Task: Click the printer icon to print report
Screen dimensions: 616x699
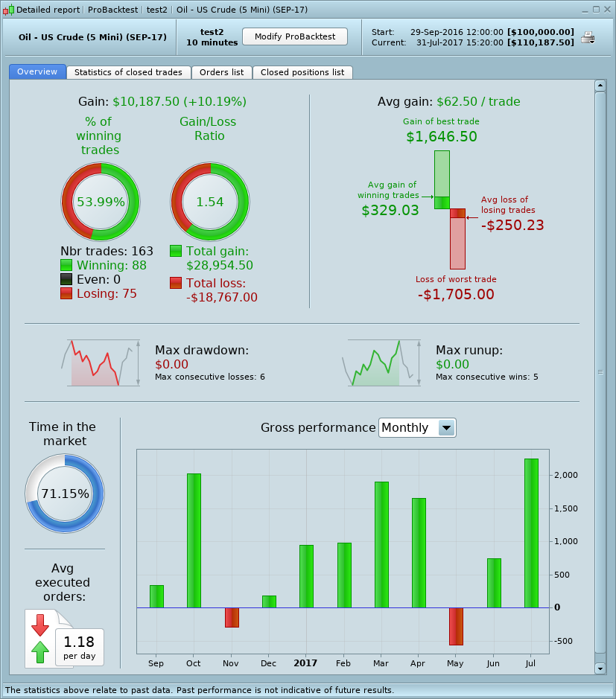Action: point(588,38)
